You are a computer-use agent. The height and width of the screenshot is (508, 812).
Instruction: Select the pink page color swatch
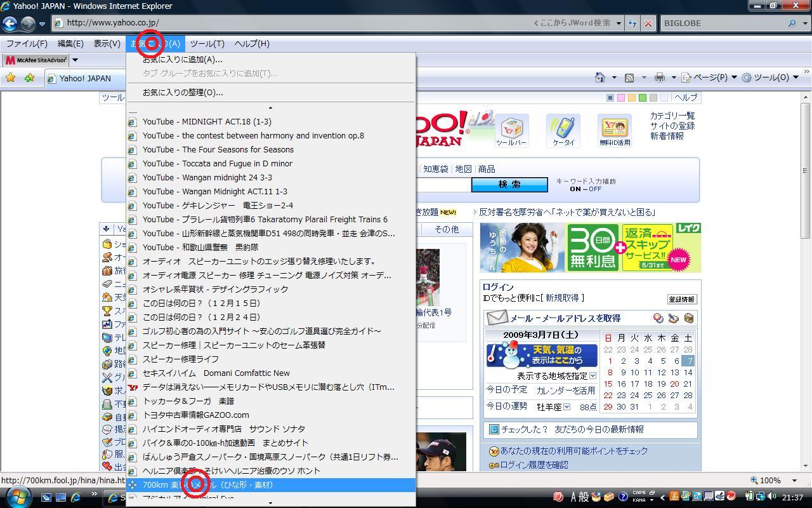[x=621, y=98]
